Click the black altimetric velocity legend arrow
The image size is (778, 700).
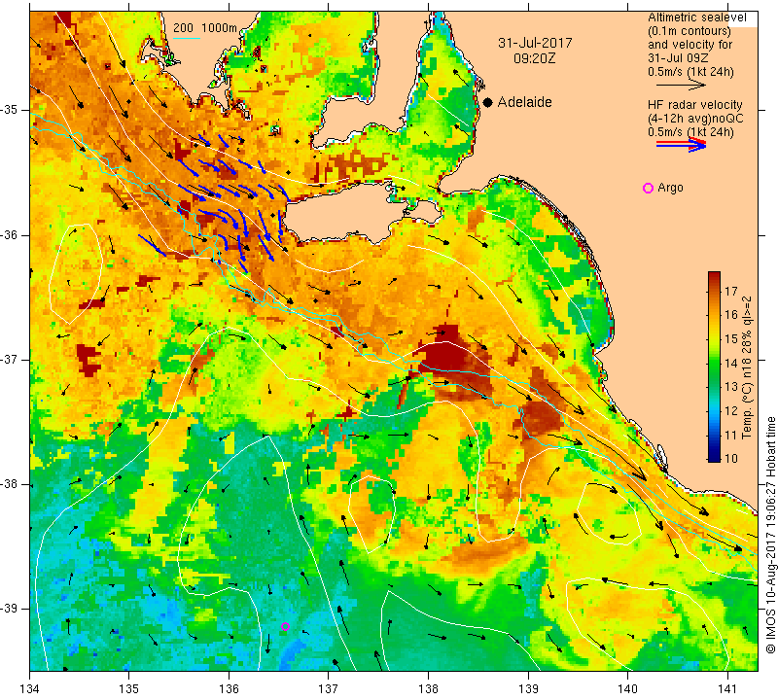[x=681, y=86]
